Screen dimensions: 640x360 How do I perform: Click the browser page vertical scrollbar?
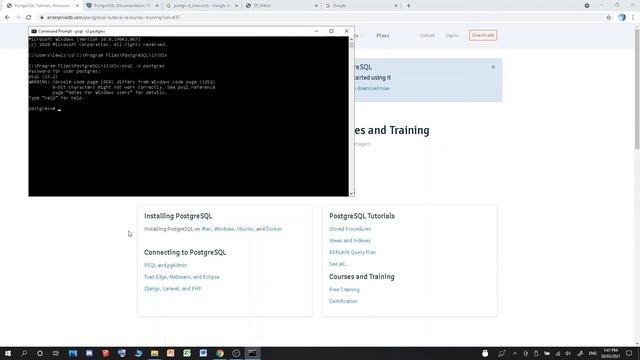click(637, 88)
